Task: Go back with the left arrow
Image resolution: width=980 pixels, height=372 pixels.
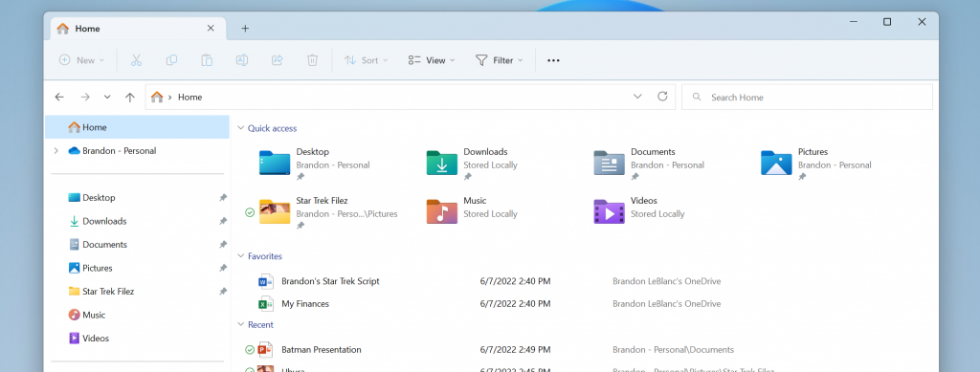Action: pyautogui.click(x=59, y=97)
